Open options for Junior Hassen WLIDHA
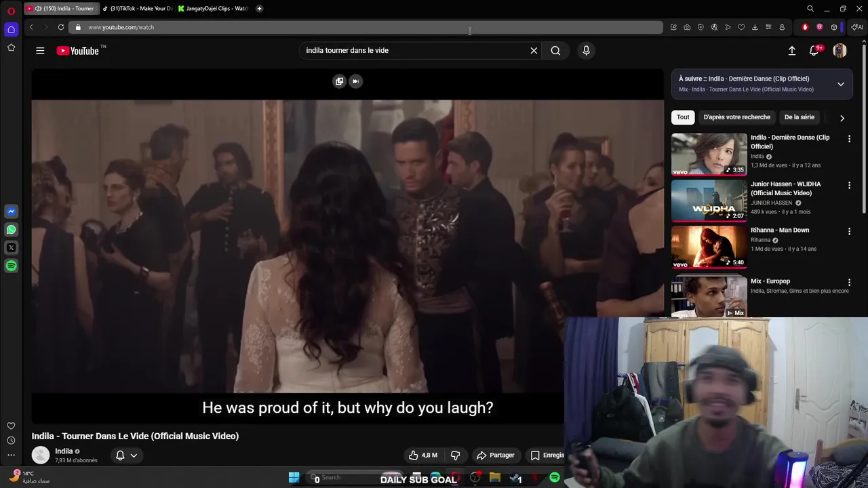Screen dimensions: 868x488 [849, 185]
